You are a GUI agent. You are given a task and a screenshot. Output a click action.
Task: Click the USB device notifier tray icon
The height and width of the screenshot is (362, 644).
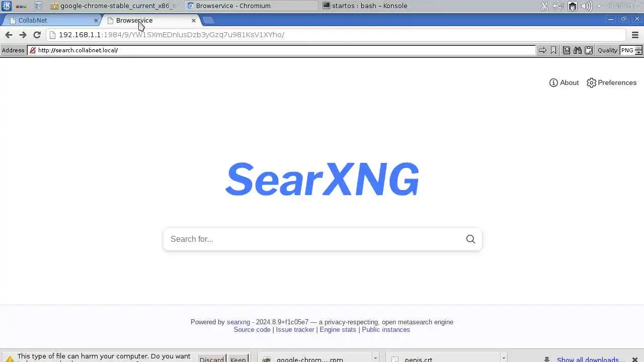click(558, 6)
